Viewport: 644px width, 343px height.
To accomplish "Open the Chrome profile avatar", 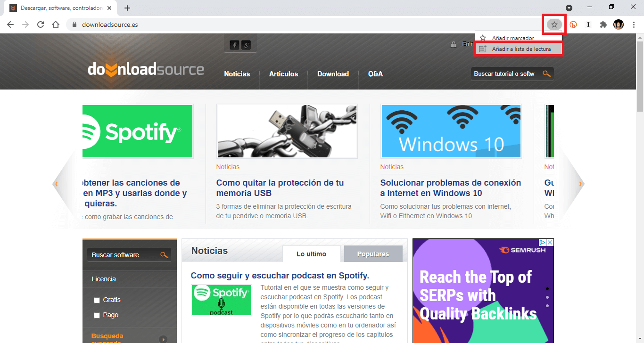I will coord(619,24).
